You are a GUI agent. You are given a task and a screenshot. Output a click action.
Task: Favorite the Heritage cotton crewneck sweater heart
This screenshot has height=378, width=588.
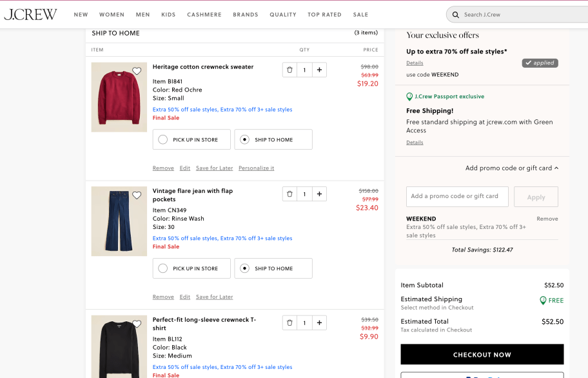[x=137, y=71]
